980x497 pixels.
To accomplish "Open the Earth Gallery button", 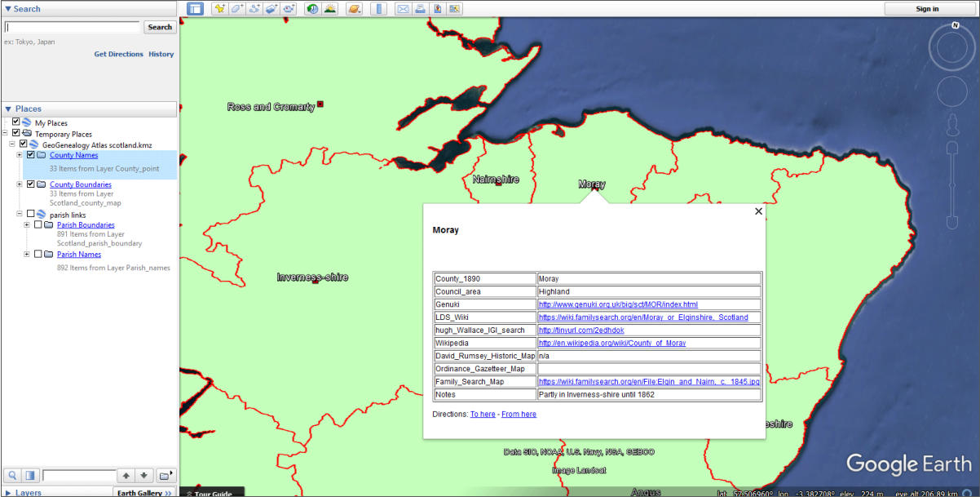I will [x=144, y=492].
